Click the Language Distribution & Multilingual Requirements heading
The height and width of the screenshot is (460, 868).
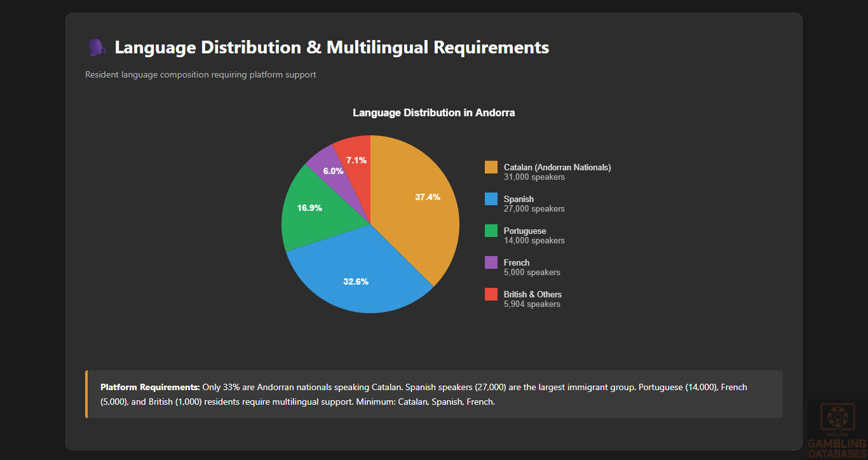[x=332, y=48]
